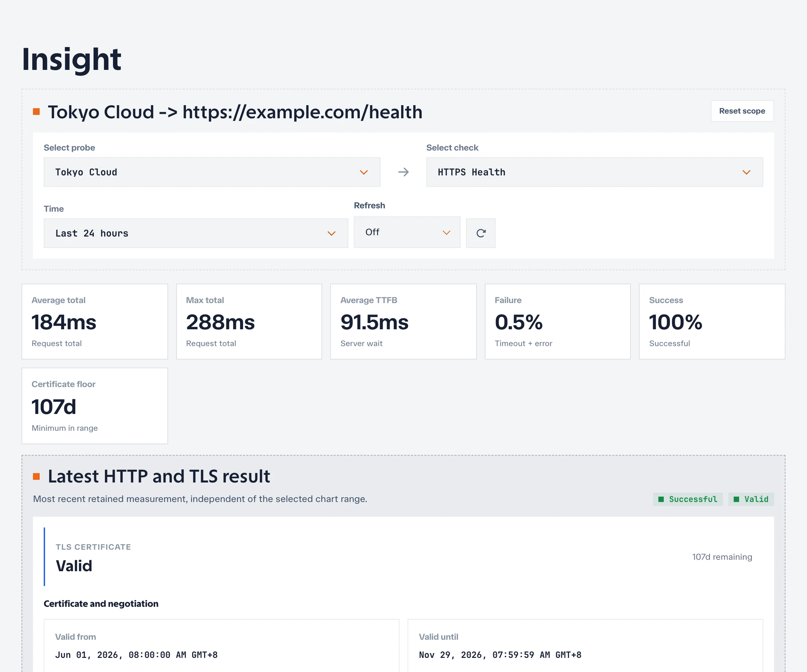Click the Tokyo Cloud -> https://example.com/health heading

235,112
